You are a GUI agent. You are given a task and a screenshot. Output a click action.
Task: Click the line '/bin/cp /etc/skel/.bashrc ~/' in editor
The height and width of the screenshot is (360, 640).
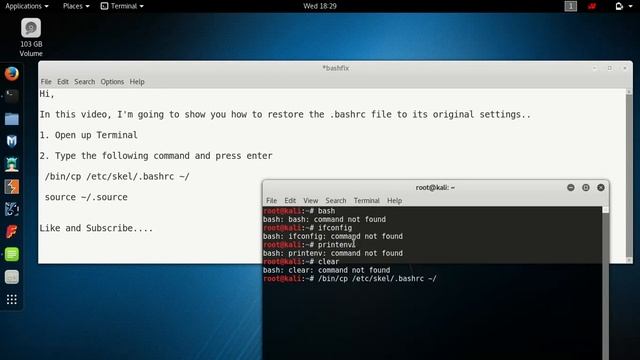point(117,177)
